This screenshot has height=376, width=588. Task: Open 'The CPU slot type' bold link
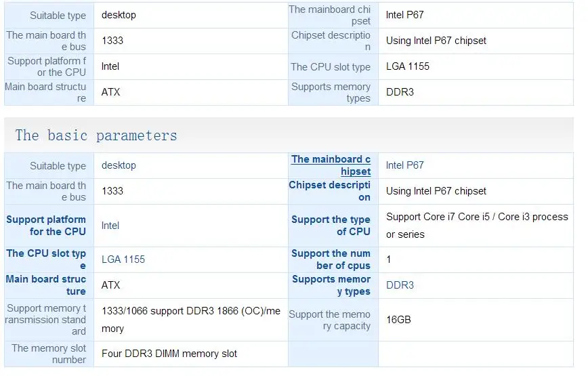46,259
